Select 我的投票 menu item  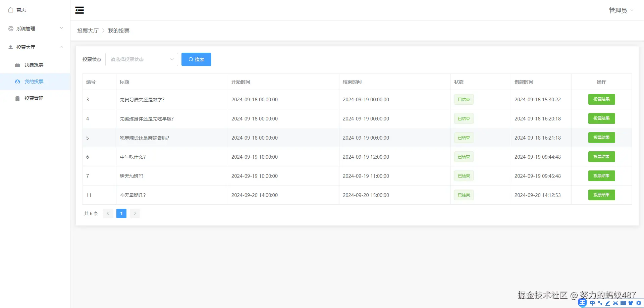35,82
